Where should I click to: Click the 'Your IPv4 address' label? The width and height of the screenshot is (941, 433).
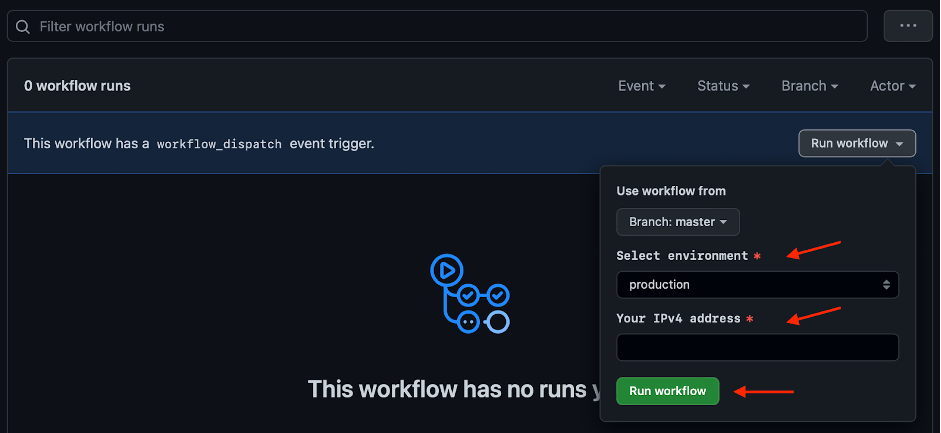click(678, 318)
